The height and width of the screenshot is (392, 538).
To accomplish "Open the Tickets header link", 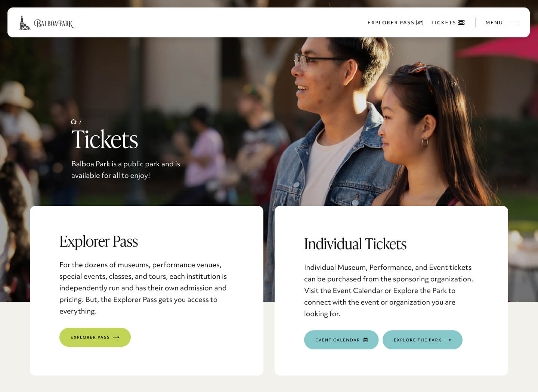I will coord(448,22).
